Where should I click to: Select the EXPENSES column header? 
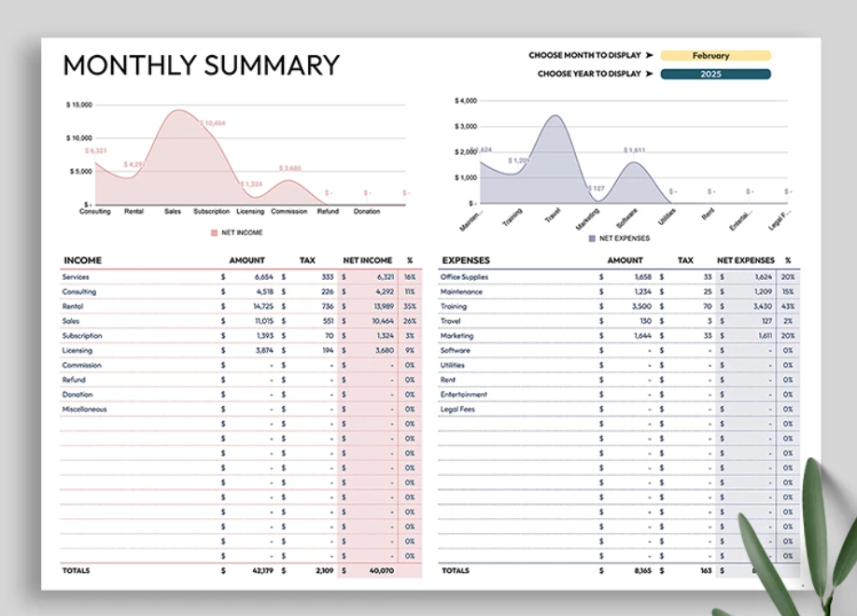coord(465,260)
